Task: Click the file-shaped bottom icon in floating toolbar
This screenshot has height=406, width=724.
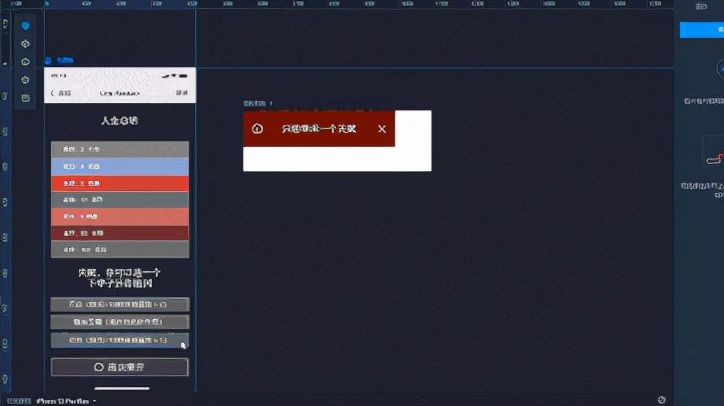Action: point(25,98)
